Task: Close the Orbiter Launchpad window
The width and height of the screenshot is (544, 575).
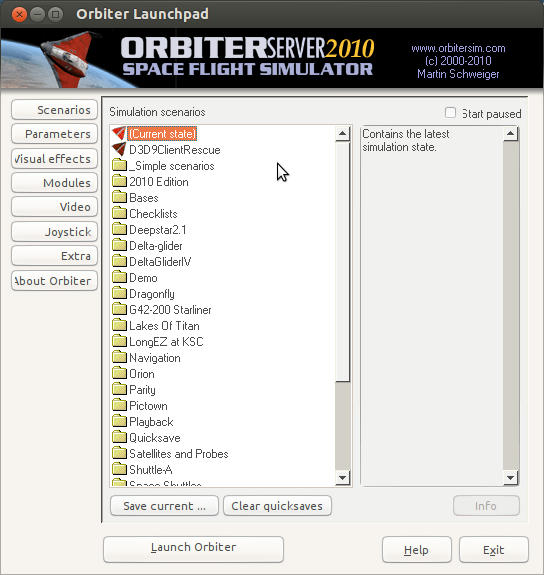Action: (19, 14)
